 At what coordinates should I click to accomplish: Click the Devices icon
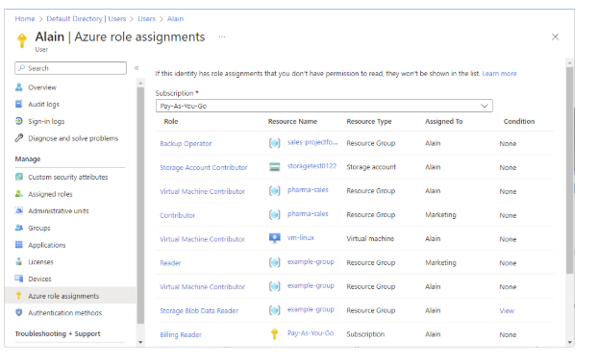[18, 279]
